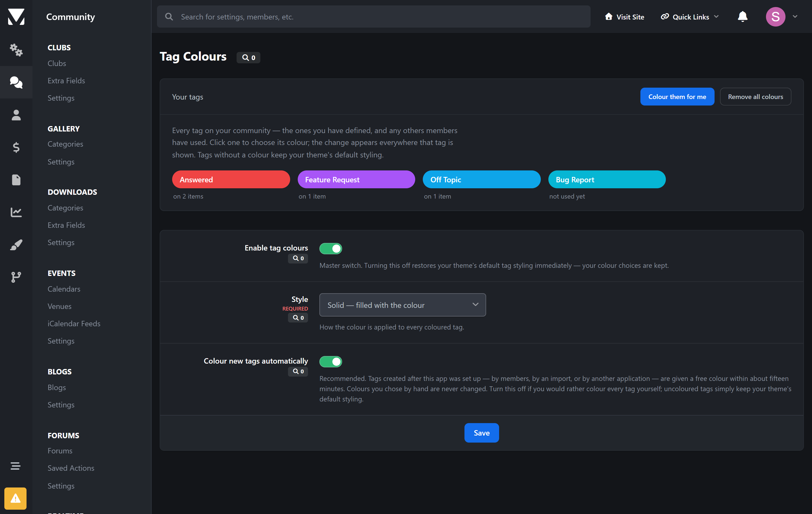Click the magnifier icon in search bar
This screenshot has height=514, width=812.
[169, 17]
